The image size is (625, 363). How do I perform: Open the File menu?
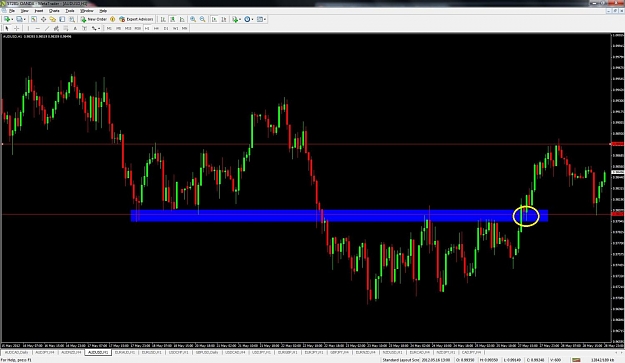tap(12, 11)
